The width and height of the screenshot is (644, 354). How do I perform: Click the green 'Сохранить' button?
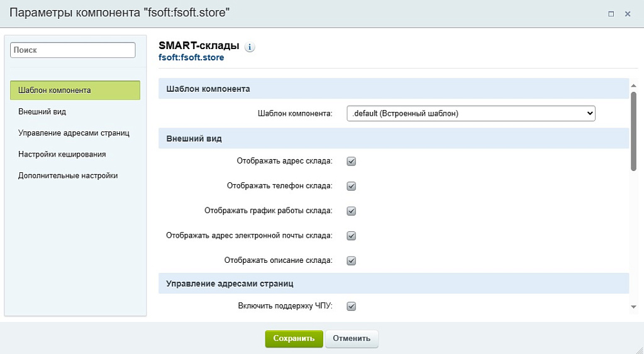(294, 338)
